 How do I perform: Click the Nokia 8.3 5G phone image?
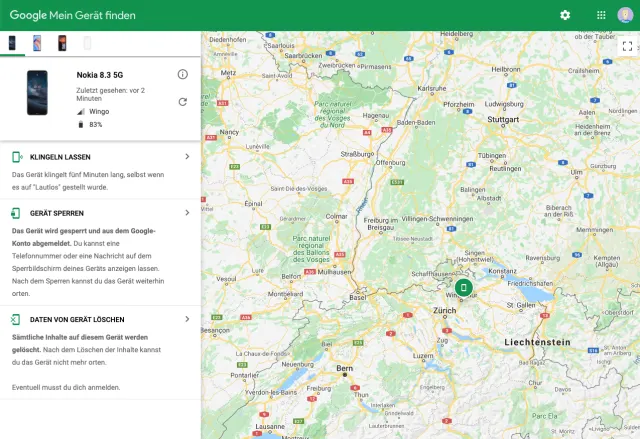tap(37, 93)
